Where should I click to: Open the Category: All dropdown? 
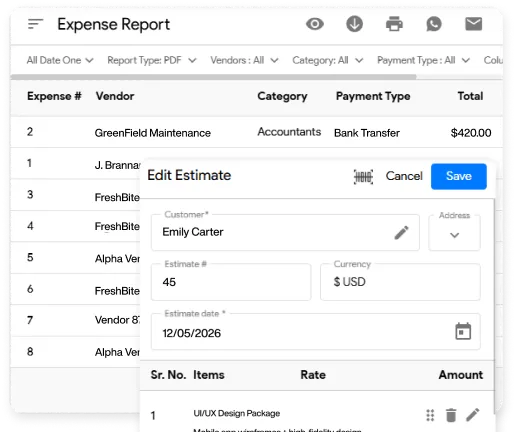click(x=327, y=60)
